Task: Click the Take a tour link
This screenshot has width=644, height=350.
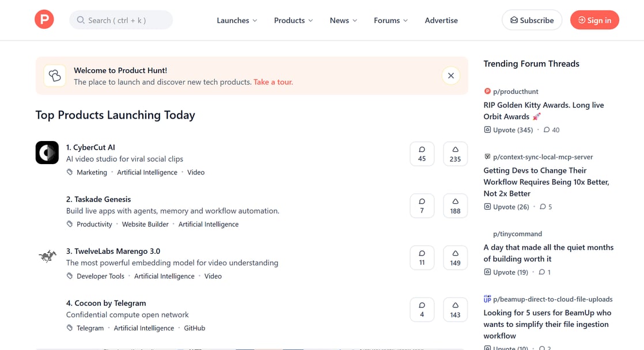Action: pos(273,82)
